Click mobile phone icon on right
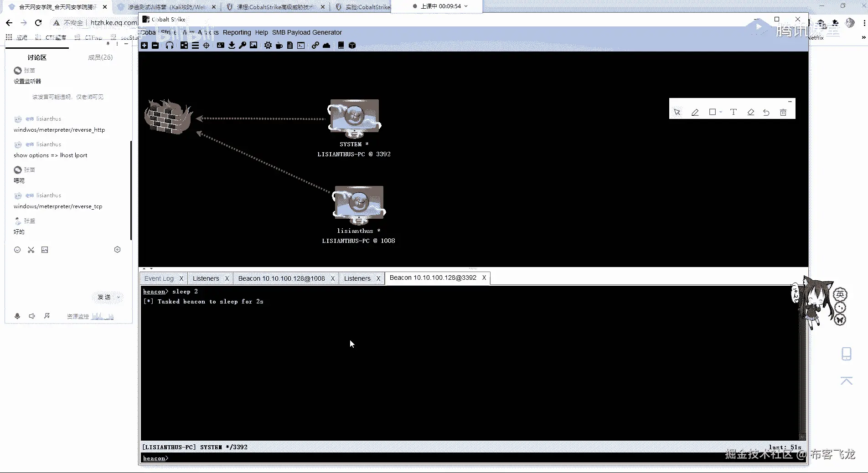This screenshot has height=473, width=868. coord(847,354)
